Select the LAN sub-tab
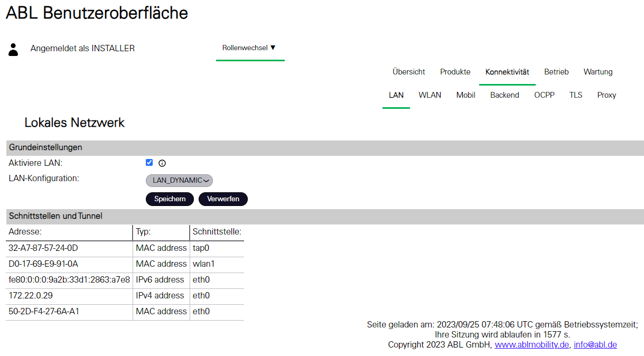Viewport: 644px width, 356px height. pos(396,95)
